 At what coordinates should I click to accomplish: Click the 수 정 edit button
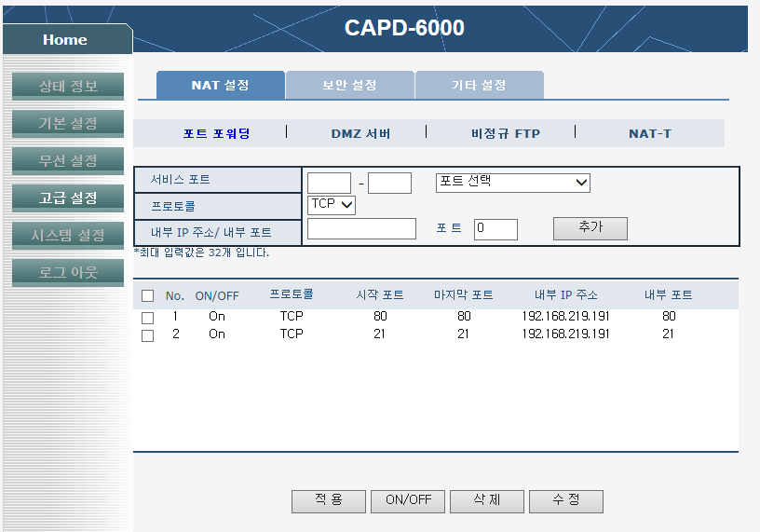pos(566,501)
